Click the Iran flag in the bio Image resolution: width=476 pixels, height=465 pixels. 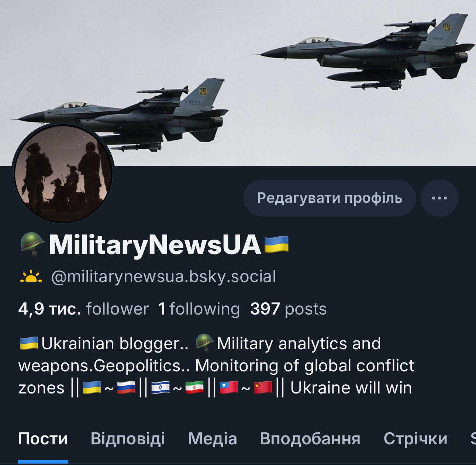point(194,388)
